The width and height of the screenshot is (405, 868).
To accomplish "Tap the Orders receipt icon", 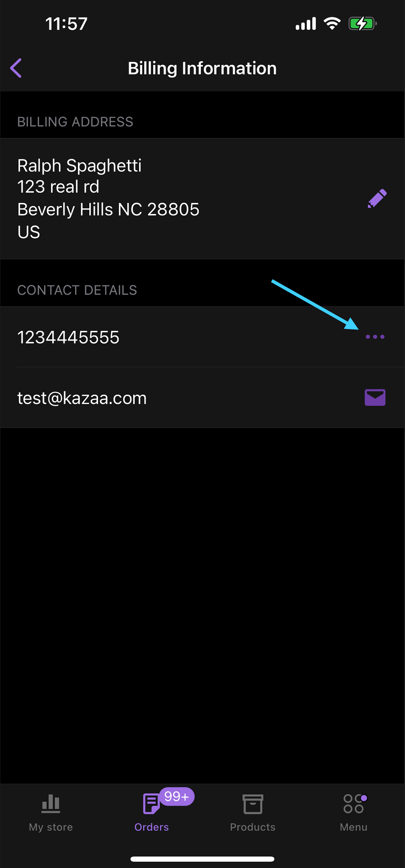I will point(151,804).
